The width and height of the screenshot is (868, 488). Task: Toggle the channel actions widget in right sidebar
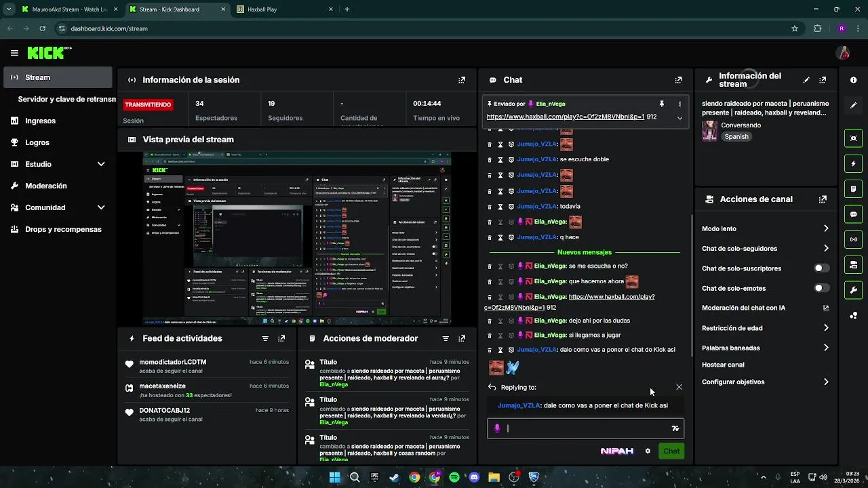click(853, 264)
